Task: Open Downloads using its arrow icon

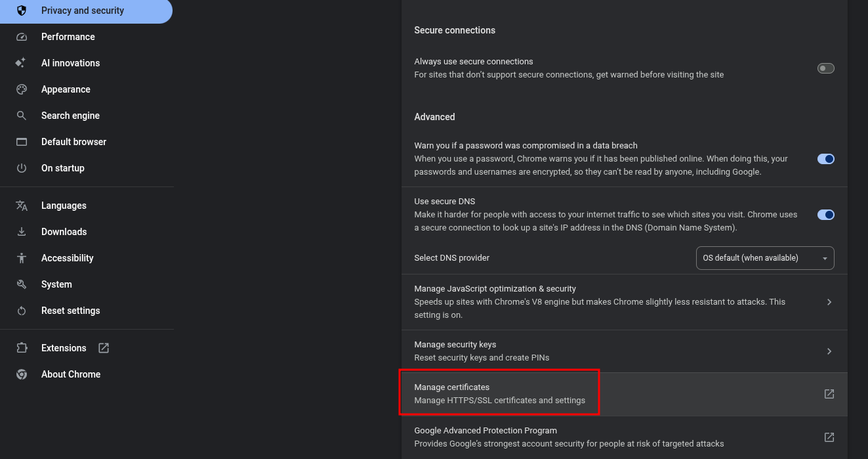Action: pyautogui.click(x=22, y=232)
